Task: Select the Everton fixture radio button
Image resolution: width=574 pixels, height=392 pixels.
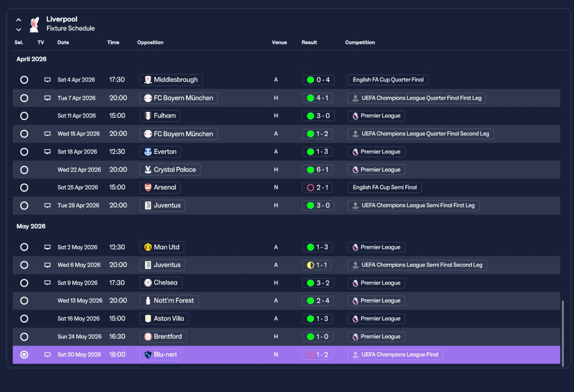Action: click(24, 152)
